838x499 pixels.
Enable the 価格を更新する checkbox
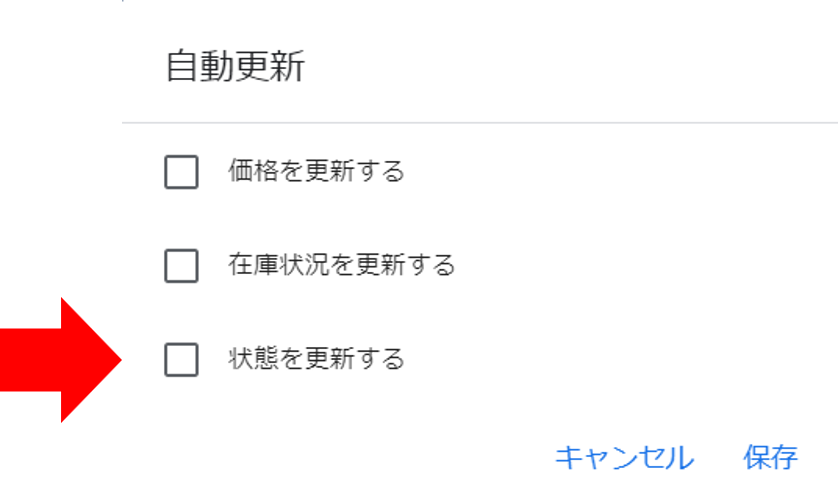(x=181, y=172)
